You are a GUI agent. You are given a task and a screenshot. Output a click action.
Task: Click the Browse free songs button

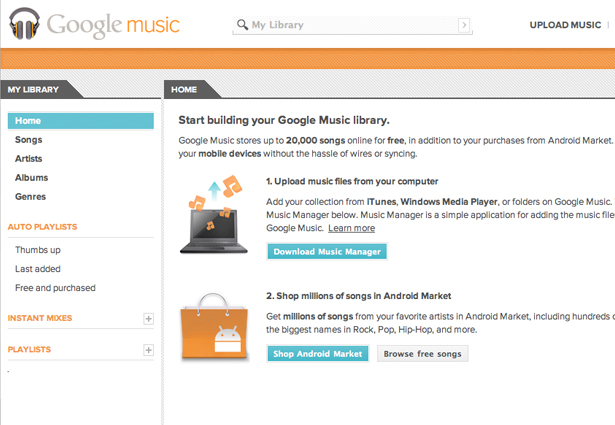[422, 354]
